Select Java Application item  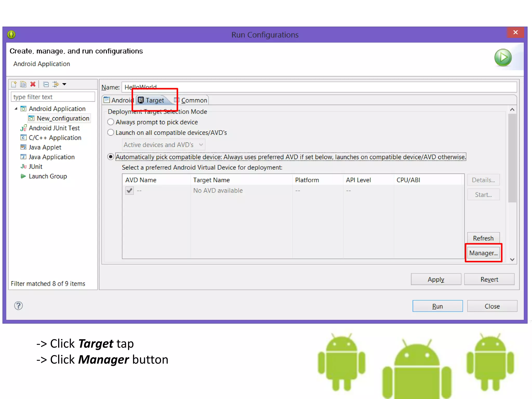[x=52, y=157]
